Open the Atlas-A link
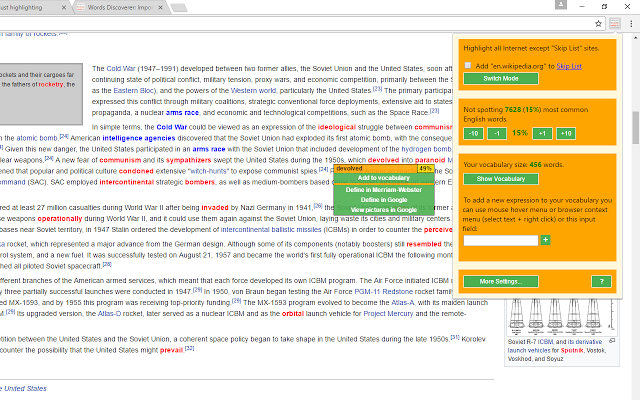 (402, 302)
